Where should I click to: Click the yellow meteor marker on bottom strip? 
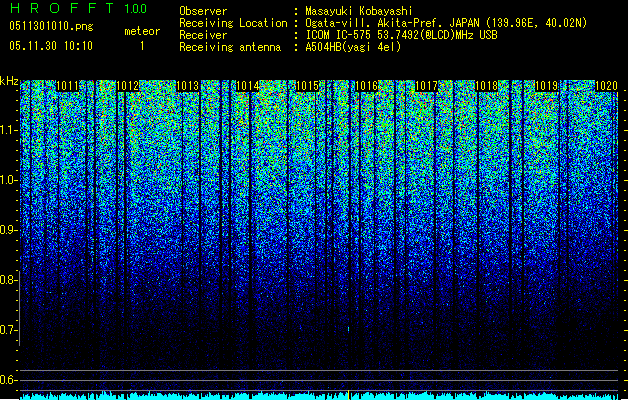tap(349, 395)
